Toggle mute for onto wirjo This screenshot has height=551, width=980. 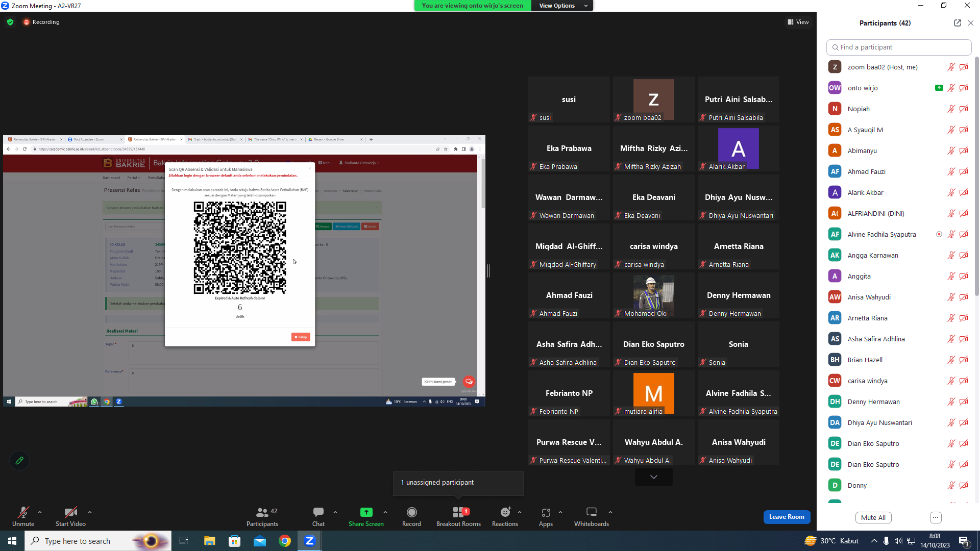coord(951,88)
